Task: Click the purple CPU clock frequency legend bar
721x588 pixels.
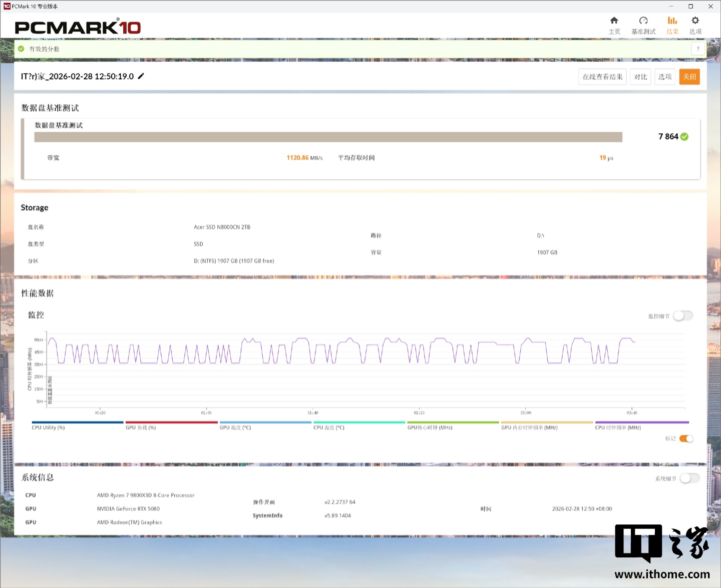Action: tap(641, 423)
